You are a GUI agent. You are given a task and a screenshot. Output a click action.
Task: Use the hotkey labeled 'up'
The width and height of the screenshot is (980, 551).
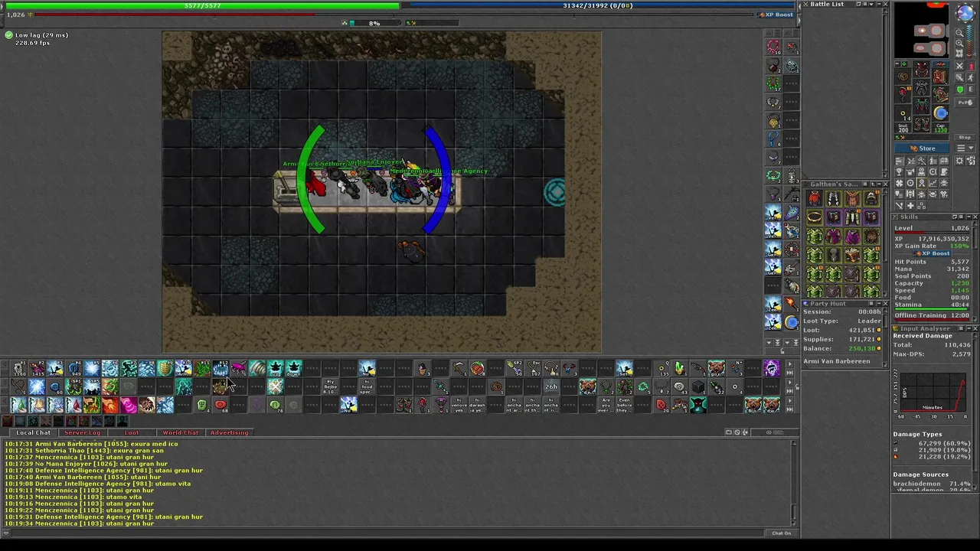[x=276, y=369]
